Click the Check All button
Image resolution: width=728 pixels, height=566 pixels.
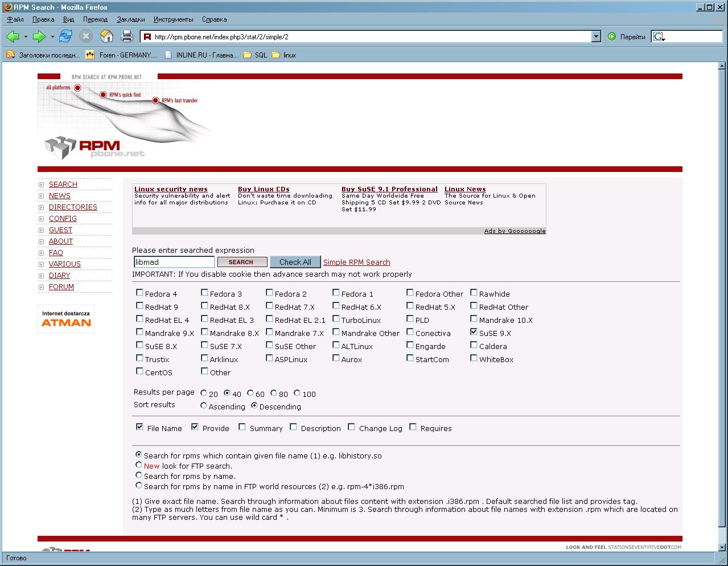pyautogui.click(x=295, y=262)
